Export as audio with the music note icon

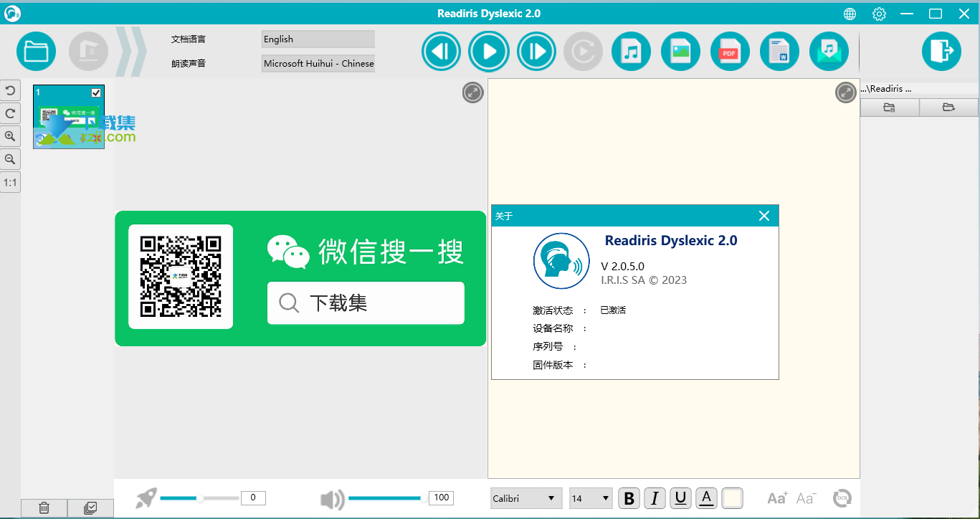click(x=631, y=52)
